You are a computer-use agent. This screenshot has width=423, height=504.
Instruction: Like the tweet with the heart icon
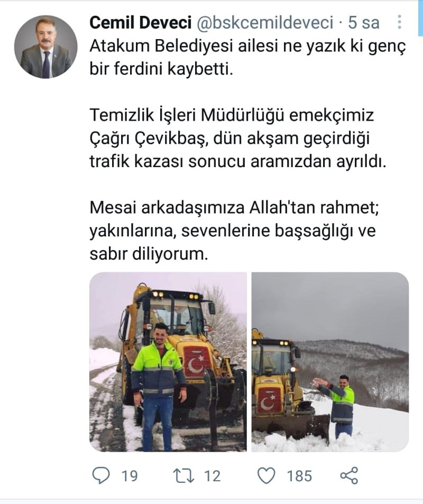point(266,476)
